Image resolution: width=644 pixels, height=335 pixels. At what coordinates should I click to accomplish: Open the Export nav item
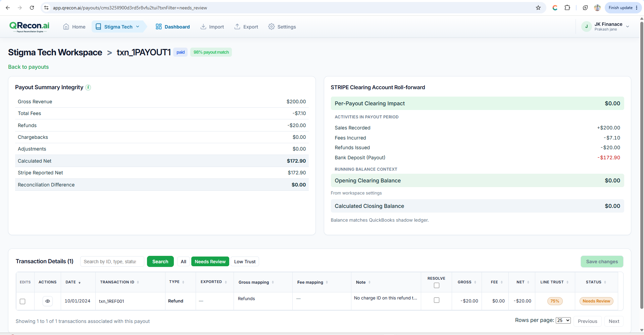coord(246,27)
